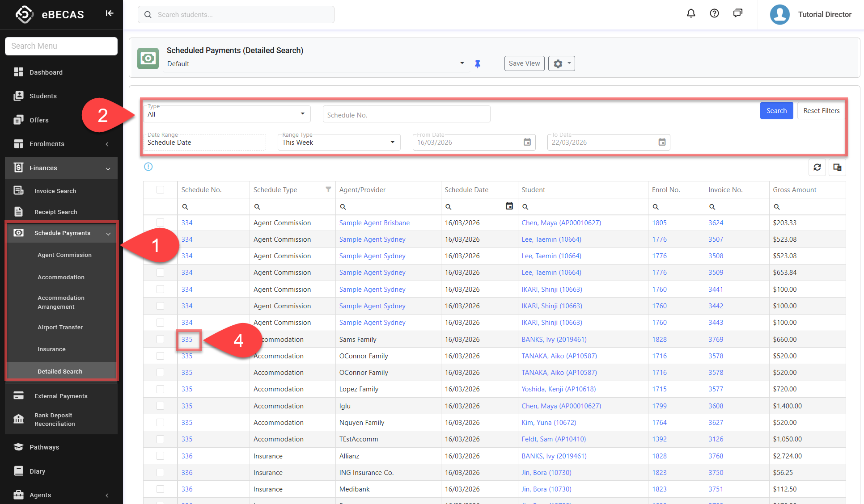Go to Invoice Search menu item

coord(55,191)
